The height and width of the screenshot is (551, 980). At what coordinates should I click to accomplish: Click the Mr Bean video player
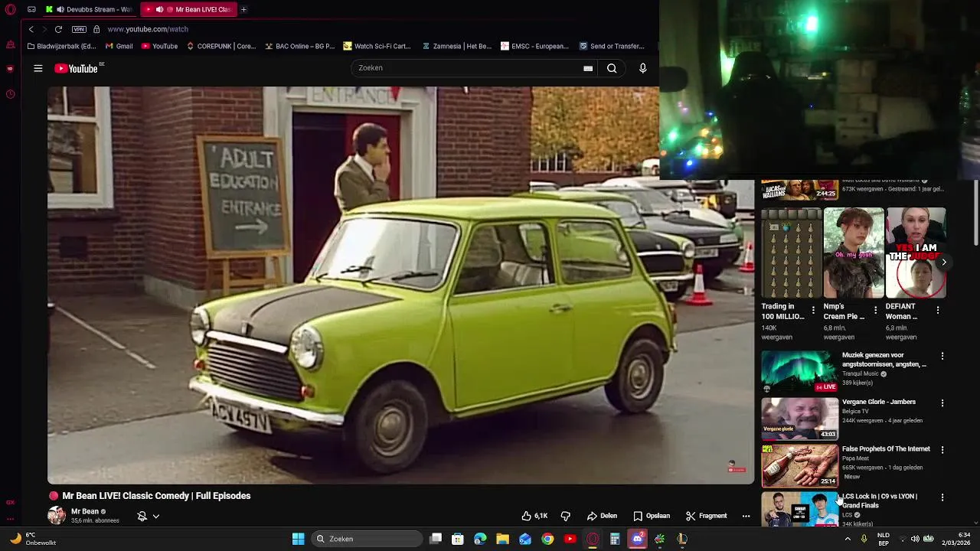click(x=400, y=285)
